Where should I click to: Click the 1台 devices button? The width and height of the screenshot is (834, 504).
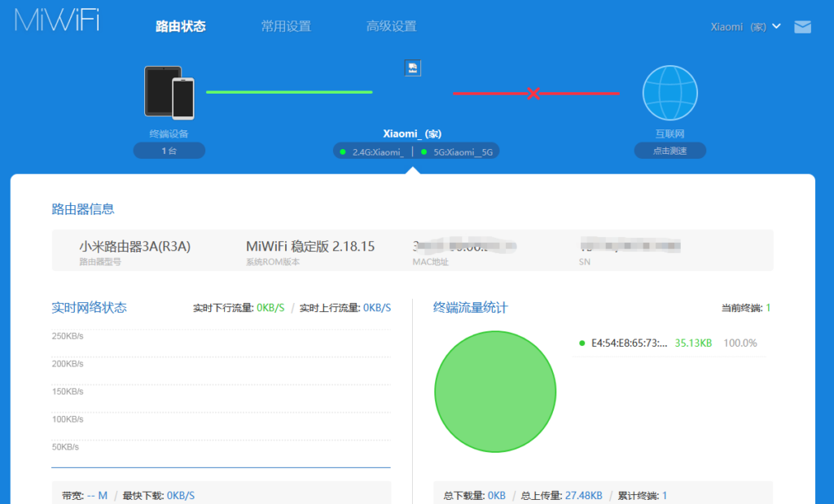pos(169,151)
